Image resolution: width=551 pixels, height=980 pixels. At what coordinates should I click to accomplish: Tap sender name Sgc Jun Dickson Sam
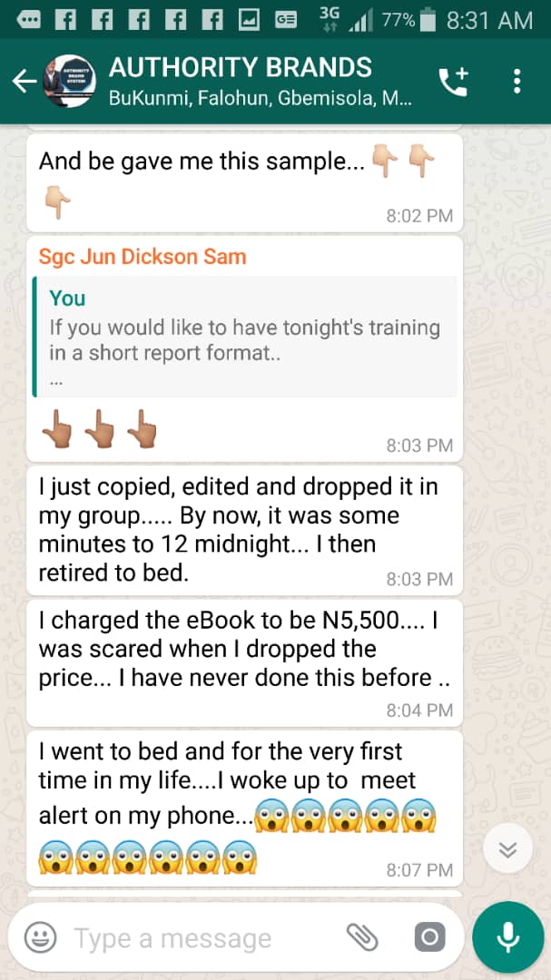tap(143, 256)
